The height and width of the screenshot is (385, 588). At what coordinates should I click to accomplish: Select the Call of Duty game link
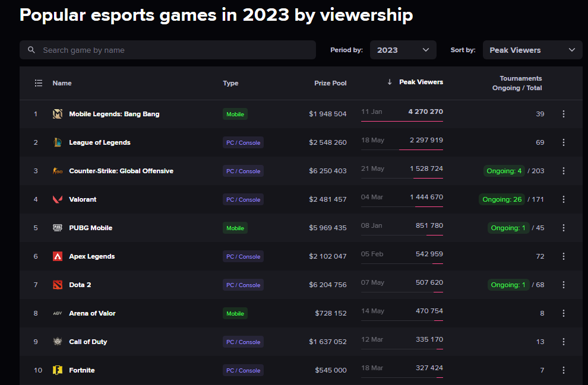pyautogui.click(x=88, y=342)
